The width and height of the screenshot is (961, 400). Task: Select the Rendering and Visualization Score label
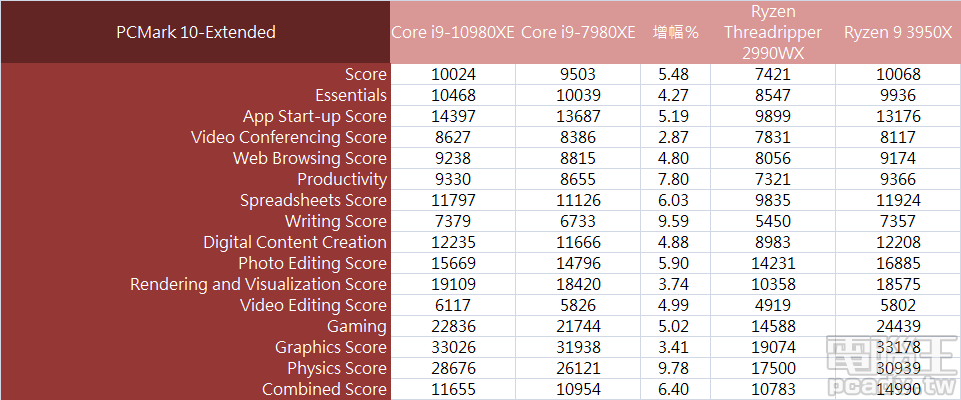(x=259, y=284)
